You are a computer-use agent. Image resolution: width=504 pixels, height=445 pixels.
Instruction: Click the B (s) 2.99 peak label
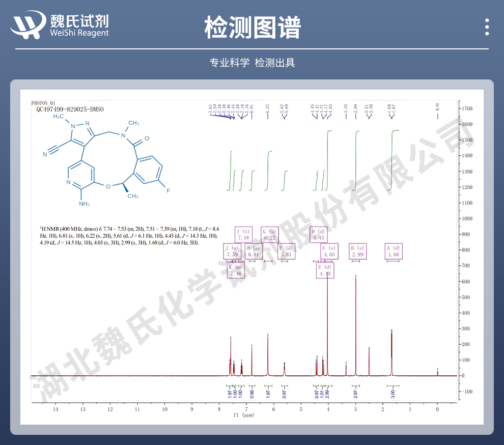point(358,251)
